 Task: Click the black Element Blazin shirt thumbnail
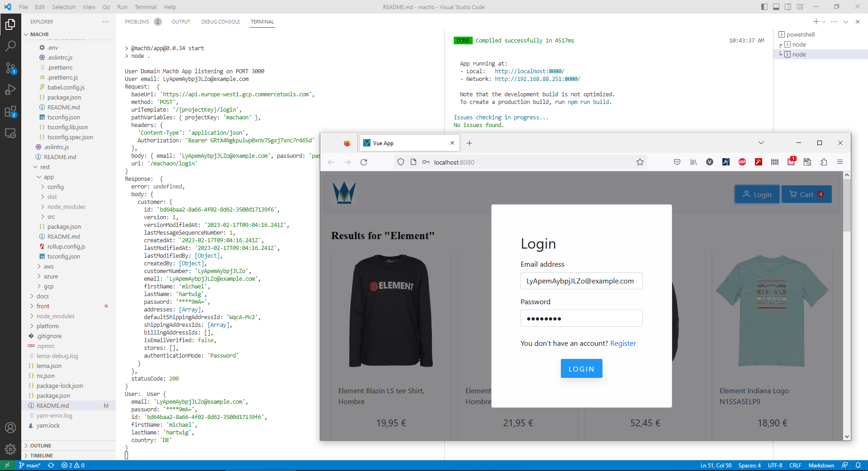[x=391, y=311]
